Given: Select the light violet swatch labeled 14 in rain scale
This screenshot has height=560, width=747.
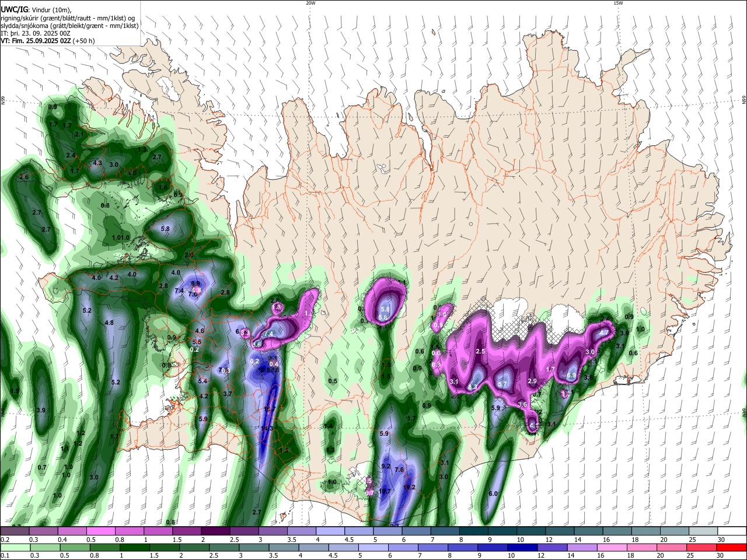Looking at the screenshot, I should tap(581, 548).
